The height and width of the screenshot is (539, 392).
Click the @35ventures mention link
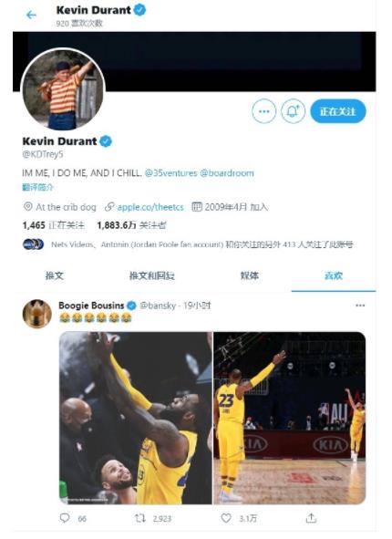click(171, 172)
